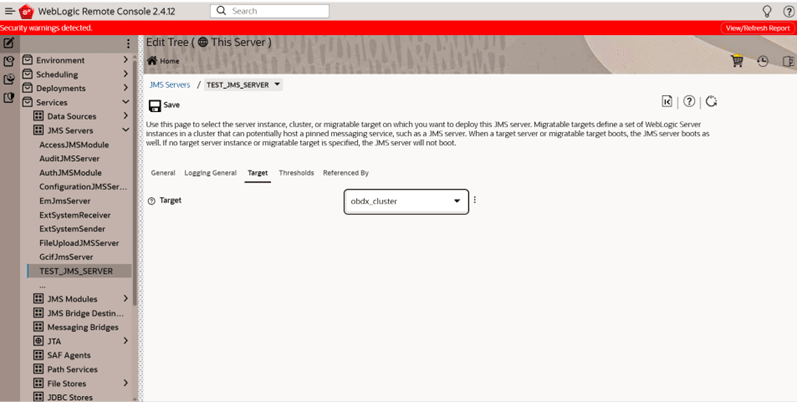The image size is (797, 402).
Task: Select the fourth perspective icon in left rail
Action: (9, 98)
